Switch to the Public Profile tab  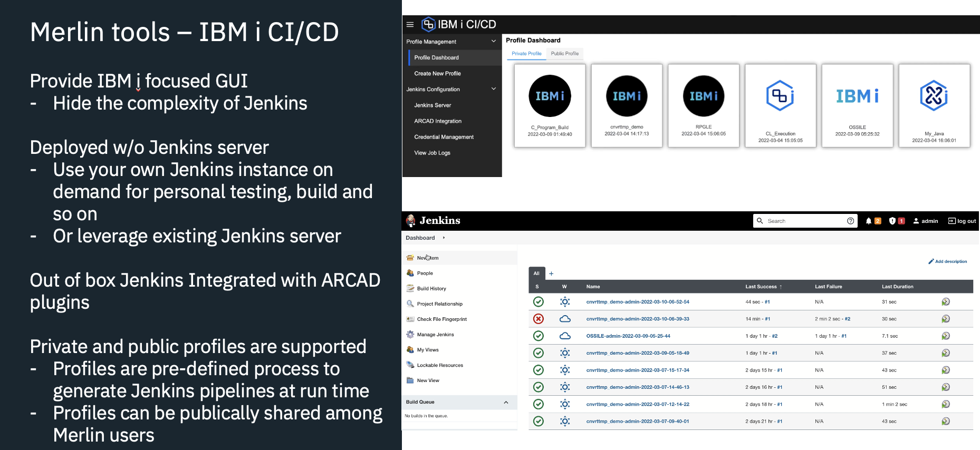[564, 54]
